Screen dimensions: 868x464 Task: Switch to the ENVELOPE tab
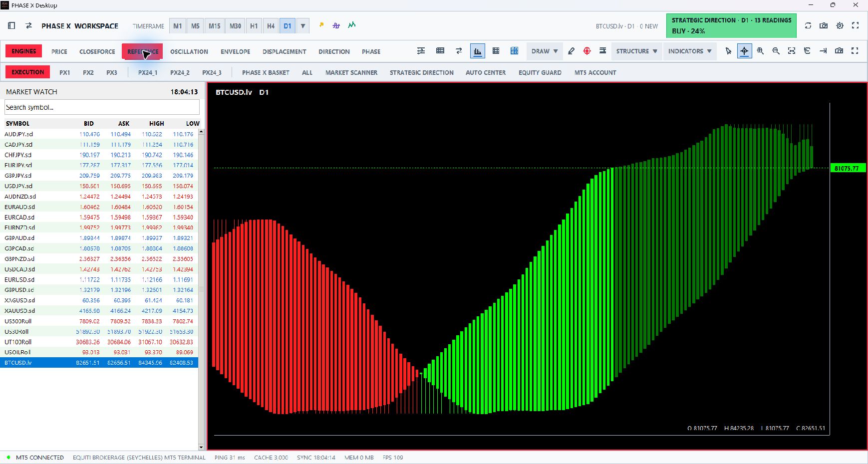tap(236, 51)
